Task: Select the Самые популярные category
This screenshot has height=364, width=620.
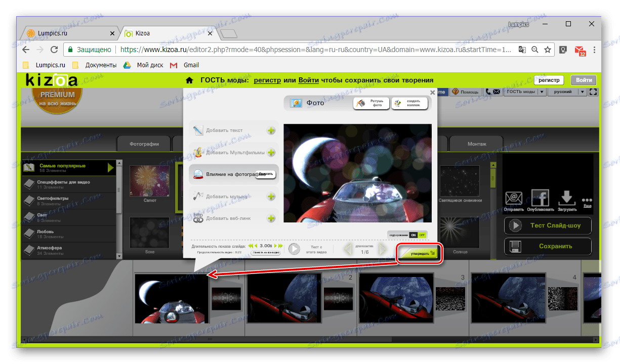Action: (69, 168)
